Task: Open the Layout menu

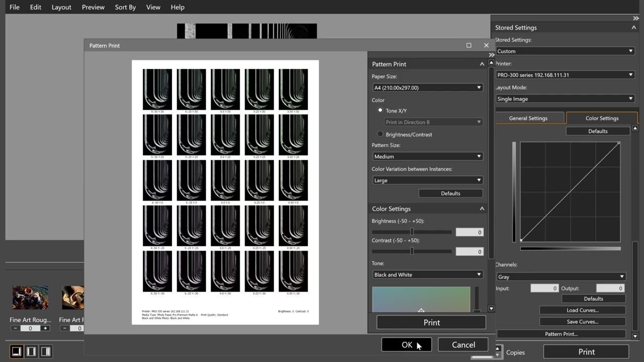Action: 61,7
